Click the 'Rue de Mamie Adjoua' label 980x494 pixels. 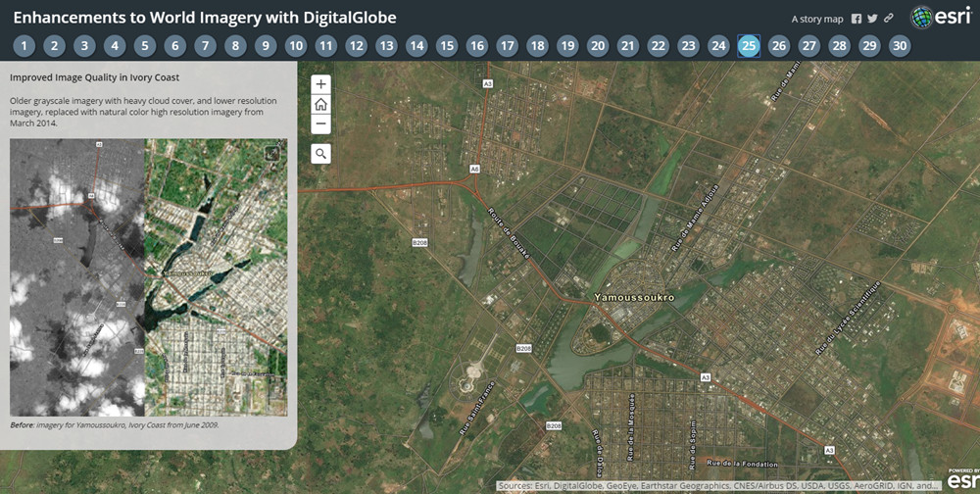coord(695,218)
